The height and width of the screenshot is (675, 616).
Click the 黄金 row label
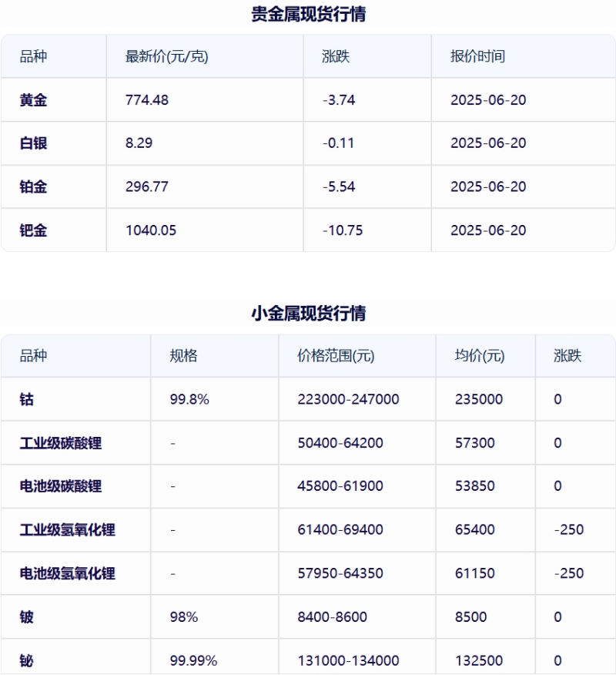click(33, 100)
